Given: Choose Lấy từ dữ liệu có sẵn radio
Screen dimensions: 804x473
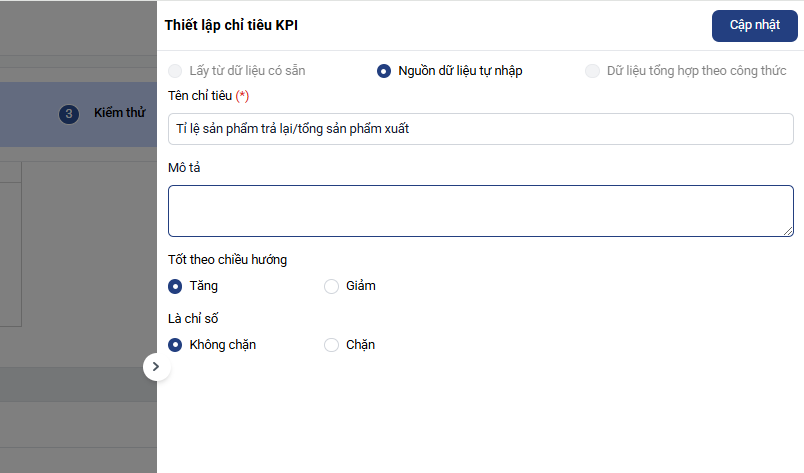Looking at the screenshot, I should tap(176, 71).
